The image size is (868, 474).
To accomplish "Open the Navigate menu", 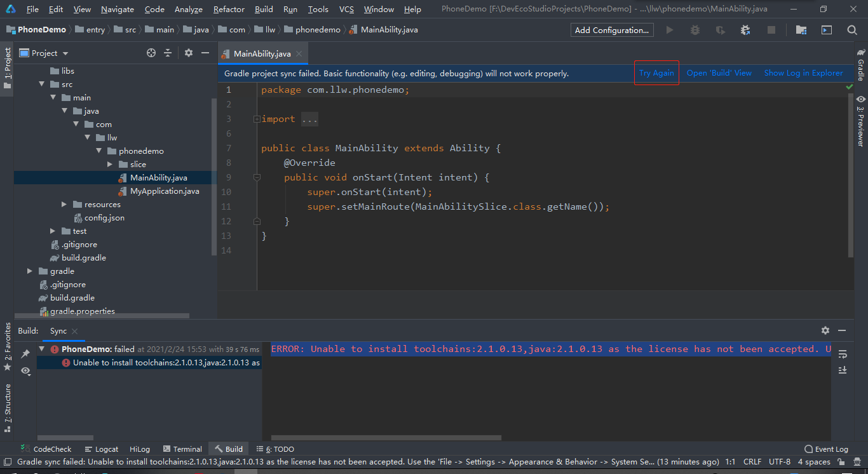I will point(118,9).
